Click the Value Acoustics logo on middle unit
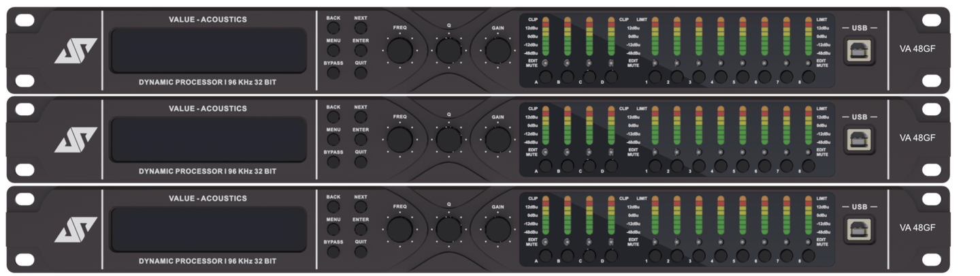 (x=76, y=140)
